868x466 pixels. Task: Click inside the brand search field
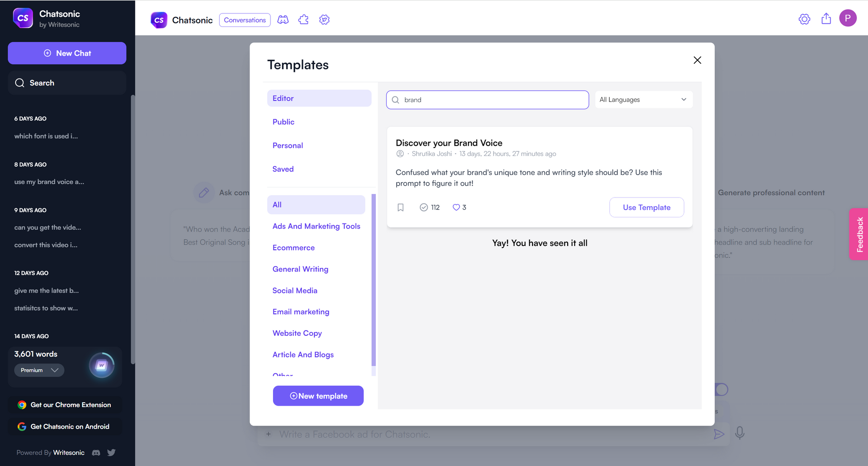(487, 99)
